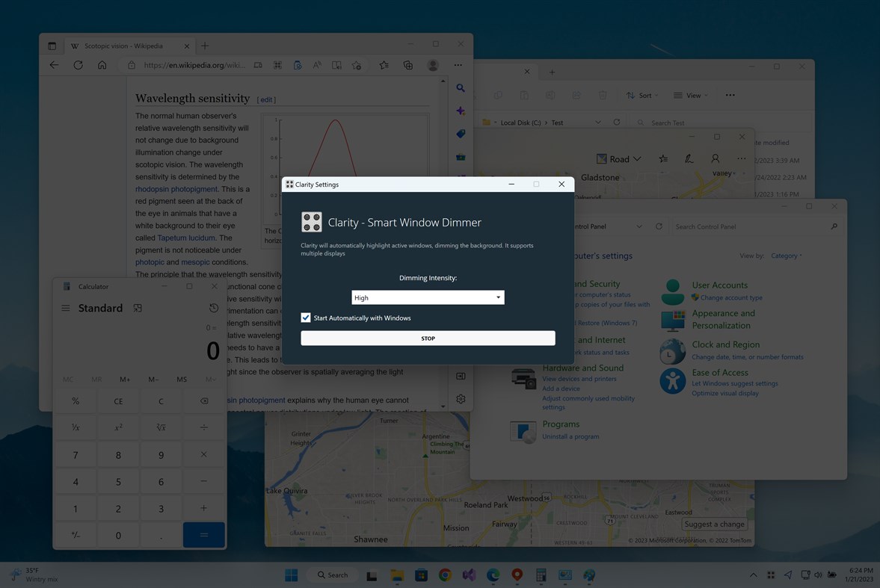Open the Edge sidebar shopping tag icon
Screen dimensions: 880x588
461,134
